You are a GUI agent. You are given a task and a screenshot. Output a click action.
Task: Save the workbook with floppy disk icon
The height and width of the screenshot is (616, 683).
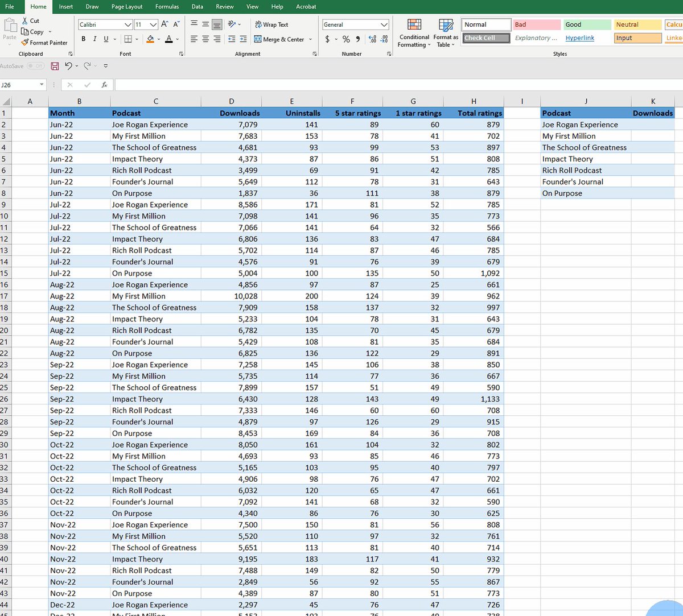pos(55,66)
